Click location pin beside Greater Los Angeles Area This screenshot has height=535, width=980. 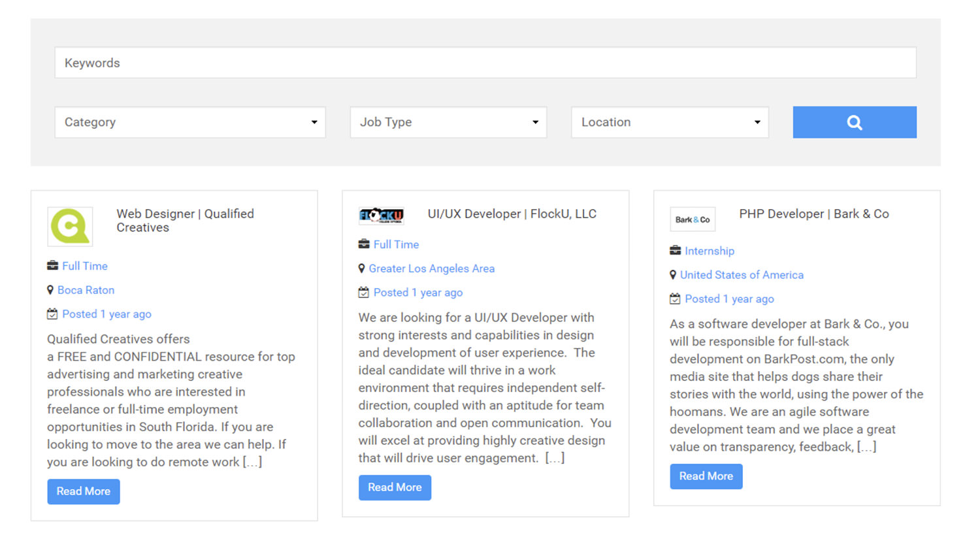361,268
